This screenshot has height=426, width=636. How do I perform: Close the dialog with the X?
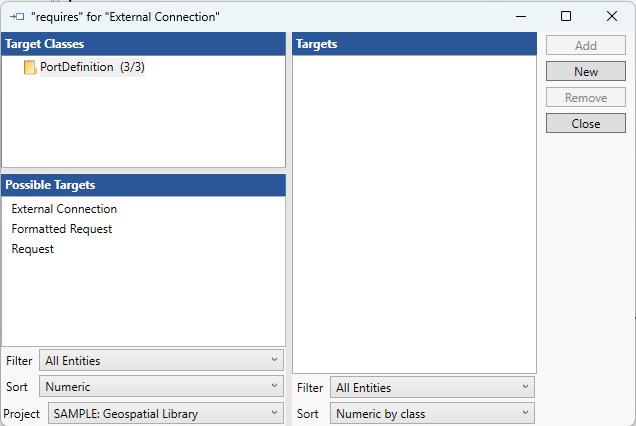612,17
